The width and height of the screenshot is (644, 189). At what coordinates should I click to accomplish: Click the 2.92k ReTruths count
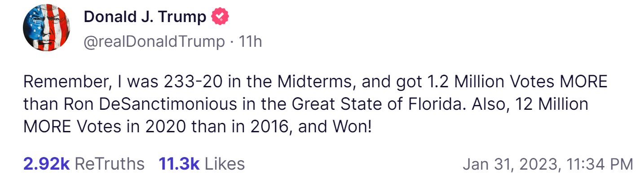(46, 164)
